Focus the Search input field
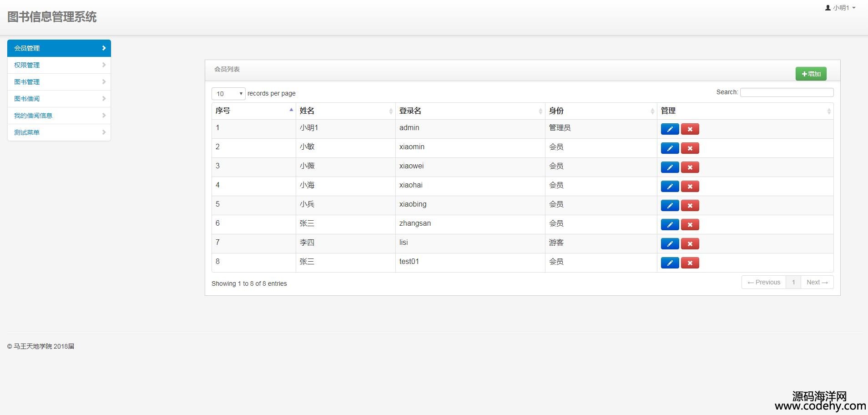The height and width of the screenshot is (415, 868). (x=787, y=92)
